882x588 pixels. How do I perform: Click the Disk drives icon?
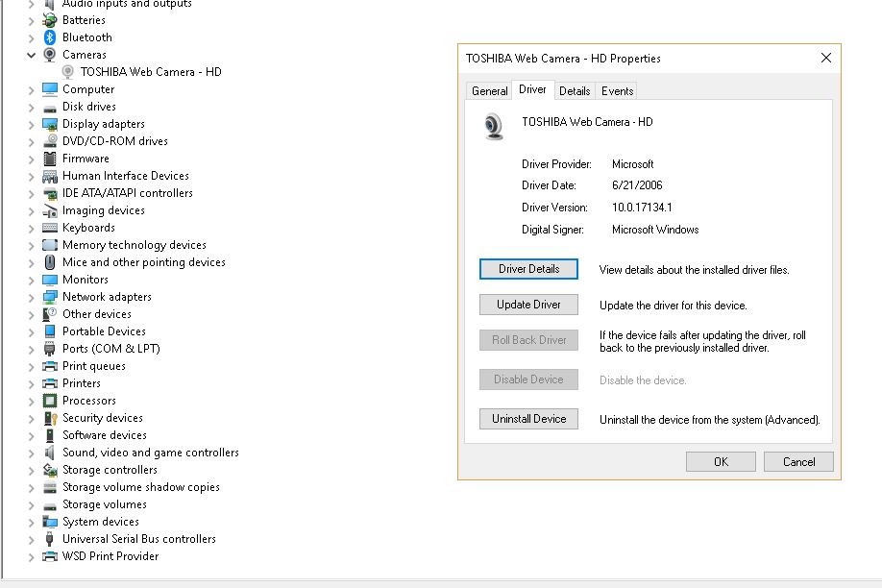50,108
